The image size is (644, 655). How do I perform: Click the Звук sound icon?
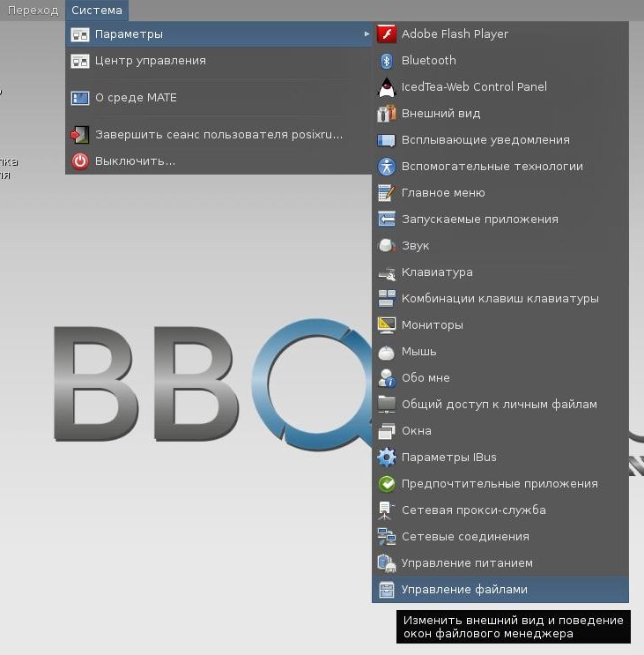(x=387, y=246)
